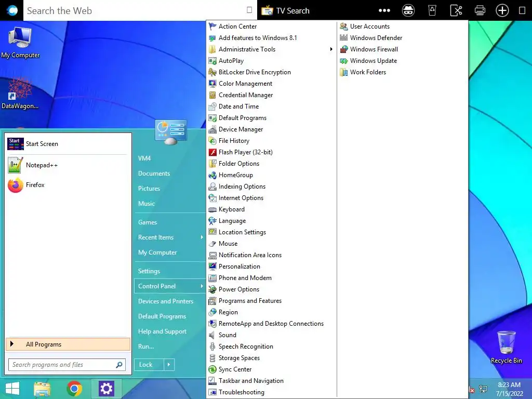The width and height of the screenshot is (532, 399).
Task: Click the Flash Player red icon
Action: (212, 152)
